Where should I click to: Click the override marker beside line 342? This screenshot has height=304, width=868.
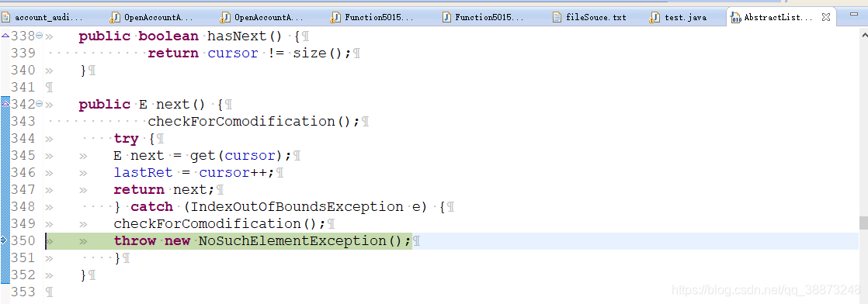5,103
